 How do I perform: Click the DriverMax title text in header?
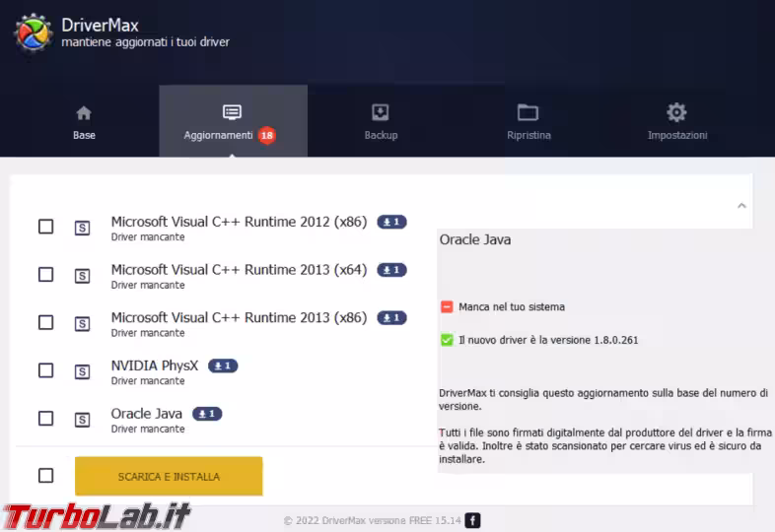click(100, 25)
